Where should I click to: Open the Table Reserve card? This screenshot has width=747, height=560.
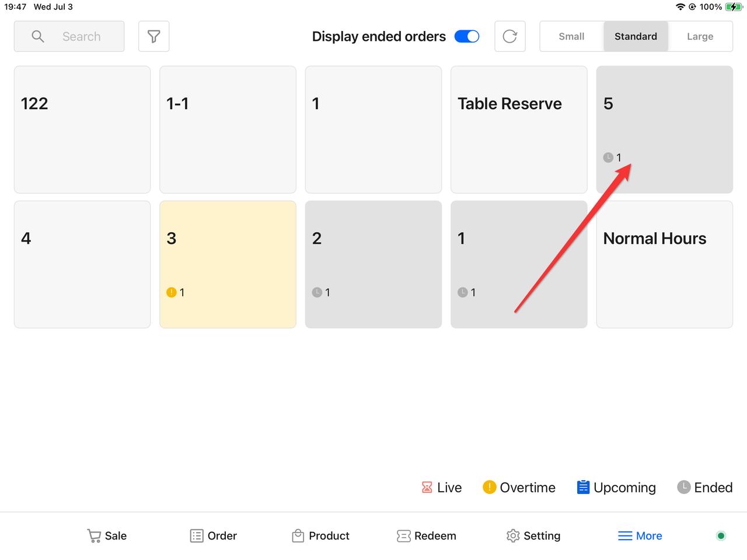point(519,129)
